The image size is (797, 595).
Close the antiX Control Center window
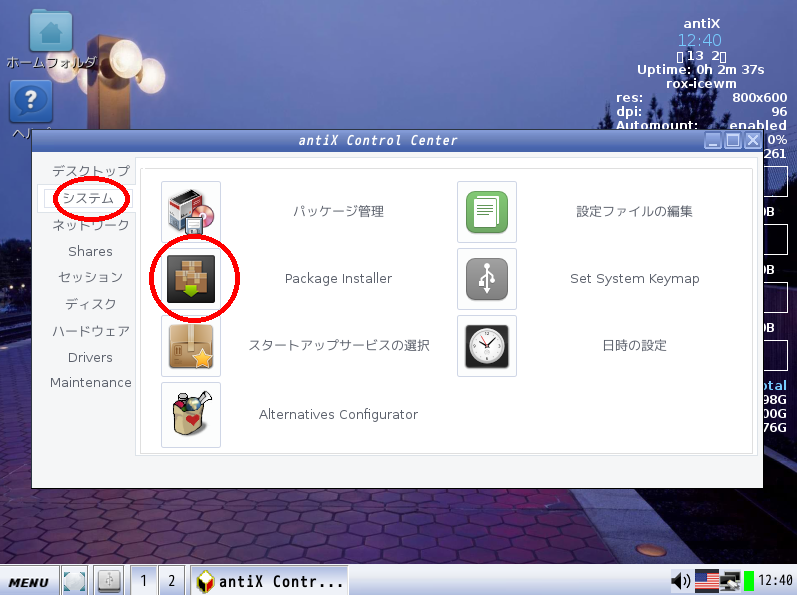(x=753, y=141)
